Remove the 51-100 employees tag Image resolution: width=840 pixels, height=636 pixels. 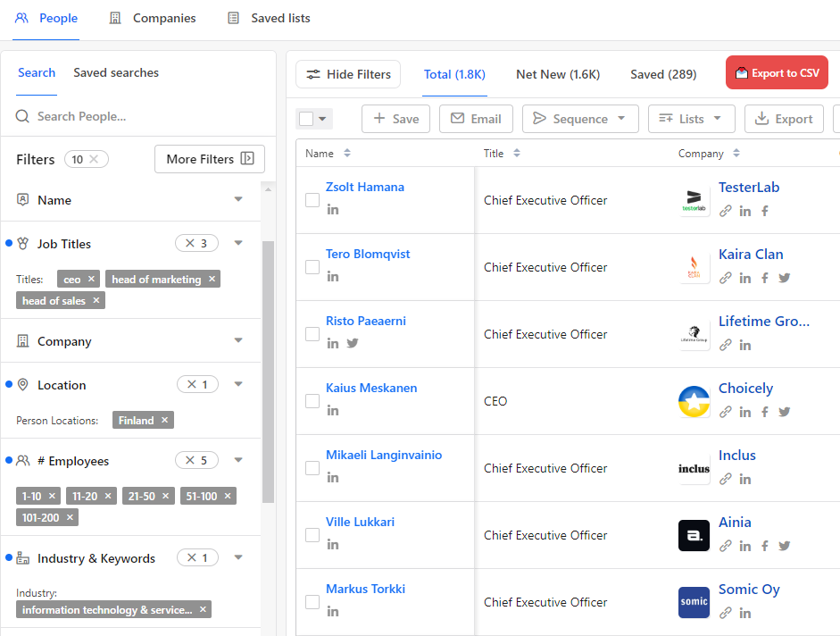click(x=227, y=496)
